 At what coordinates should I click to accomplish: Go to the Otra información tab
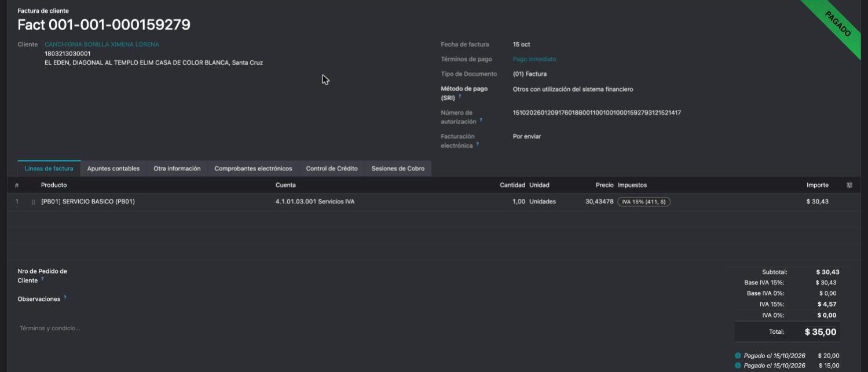click(177, 169)
